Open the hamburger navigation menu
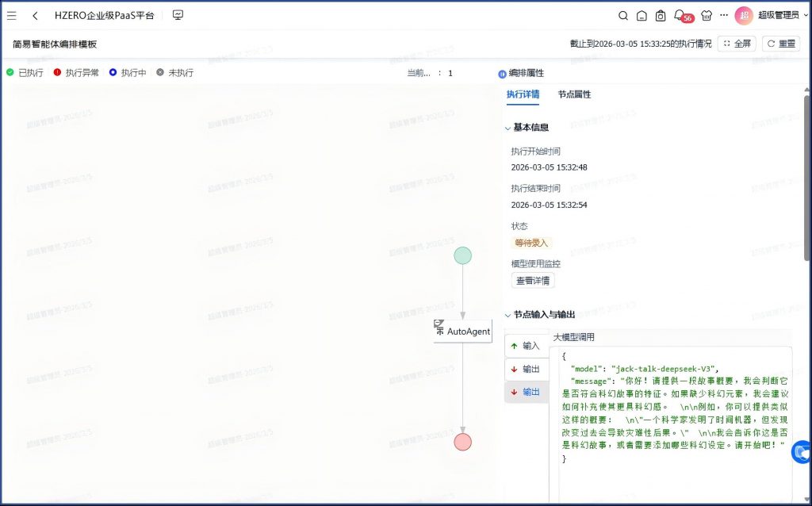Viewport: 812px width, 506px height. pyautogui.click(x=12, y=15)
